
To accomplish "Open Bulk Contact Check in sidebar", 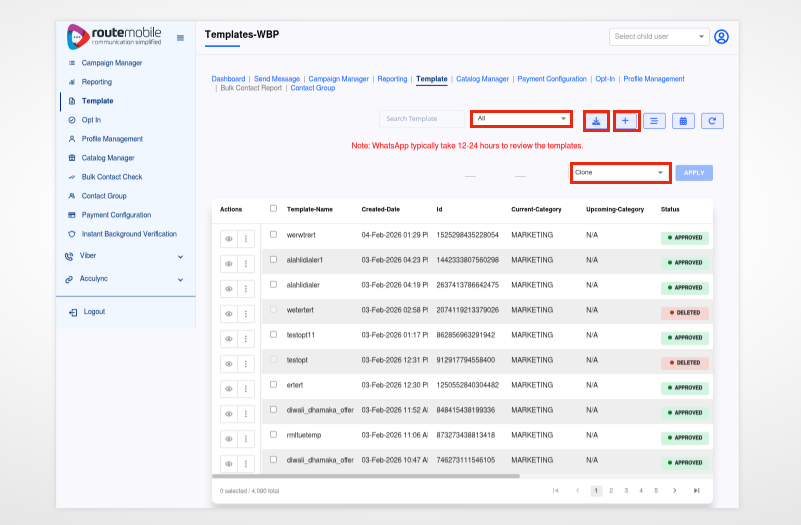I will (x=112, y=177).
